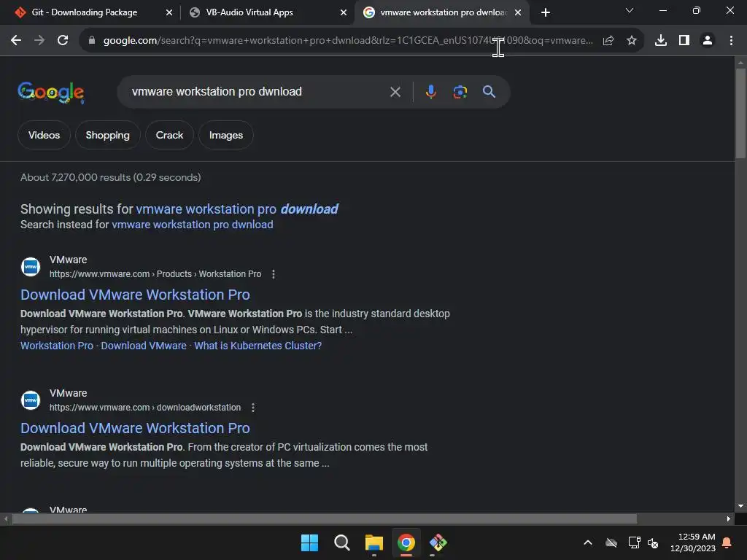The image size is (747, 560).
Task: Close the vmware search tab
Action: [518, 12]
